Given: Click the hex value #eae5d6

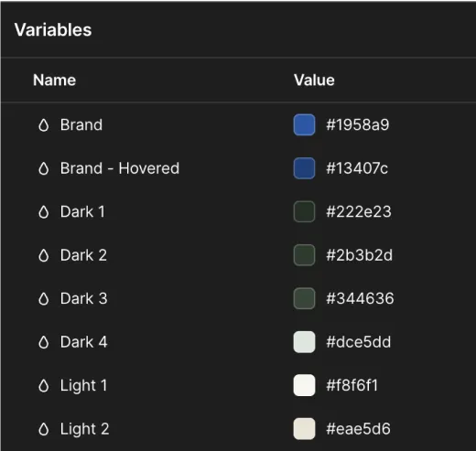Looking at the screenshot, I should coord(358,429).
